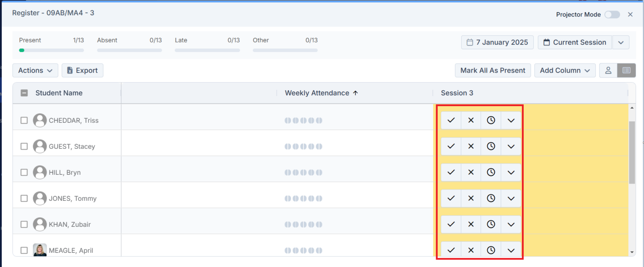Open more attendance options for MEAGLE, April
644x267 pixels.
511,250
